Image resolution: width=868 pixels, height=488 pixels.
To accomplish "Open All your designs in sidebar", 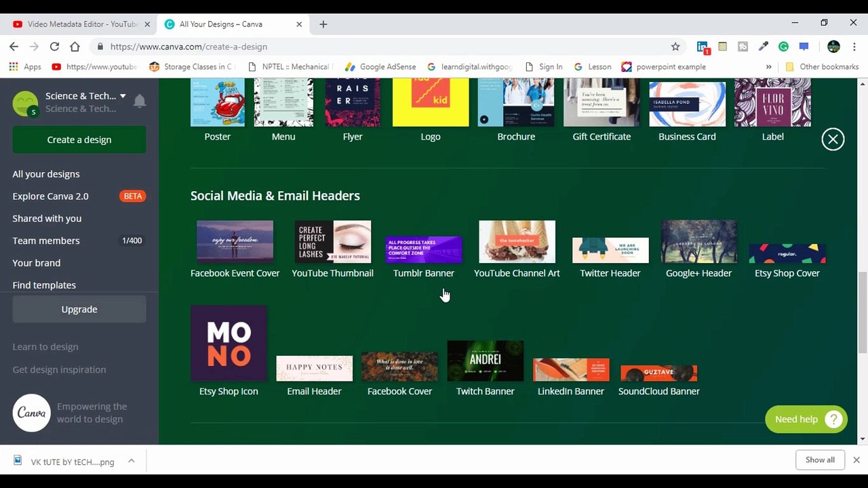I will click(46, 174).
